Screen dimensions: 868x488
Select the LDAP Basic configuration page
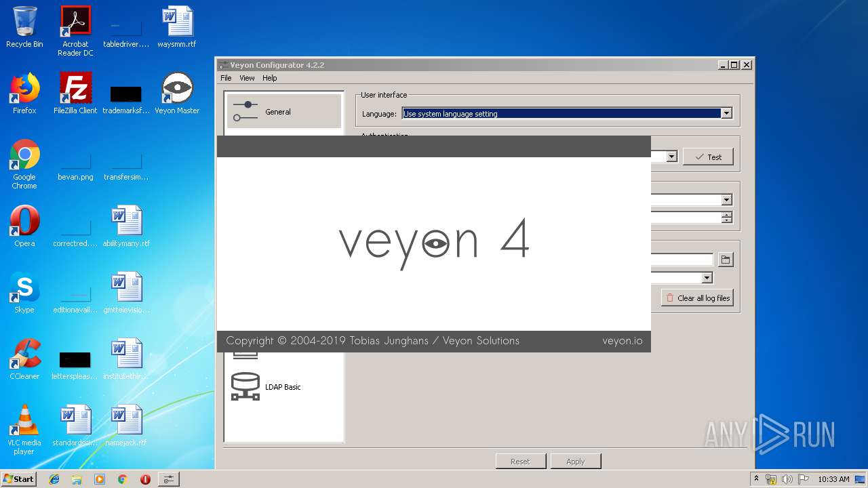click(284, 387)
